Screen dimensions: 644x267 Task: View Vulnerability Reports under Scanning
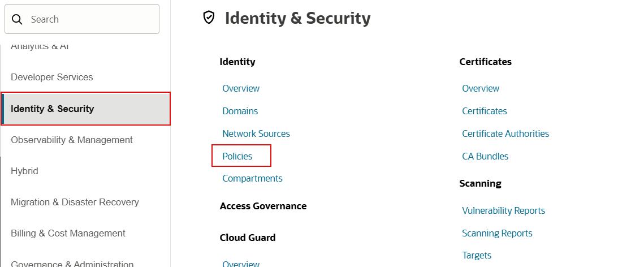(x=504, y=211)
